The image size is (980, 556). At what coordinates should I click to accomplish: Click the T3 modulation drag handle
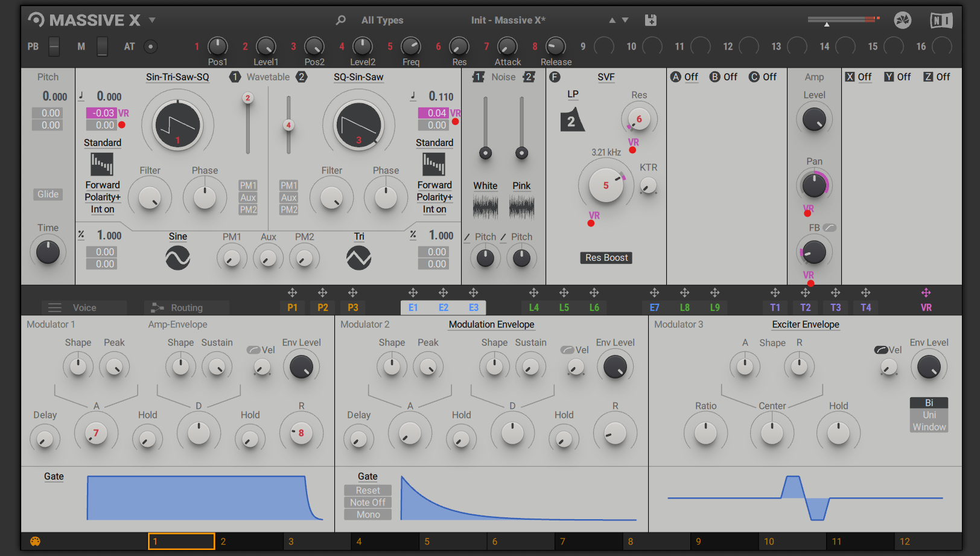(x=835, y=293)
